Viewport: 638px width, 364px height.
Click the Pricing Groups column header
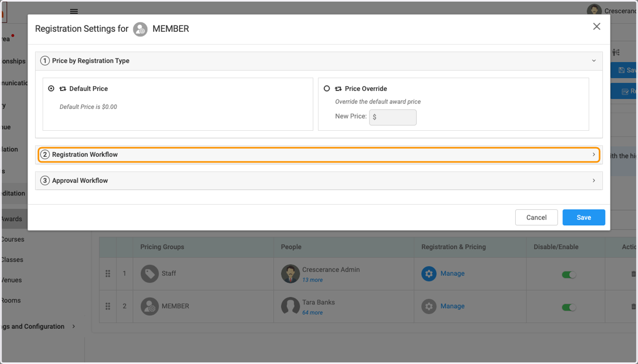(162, 247)
